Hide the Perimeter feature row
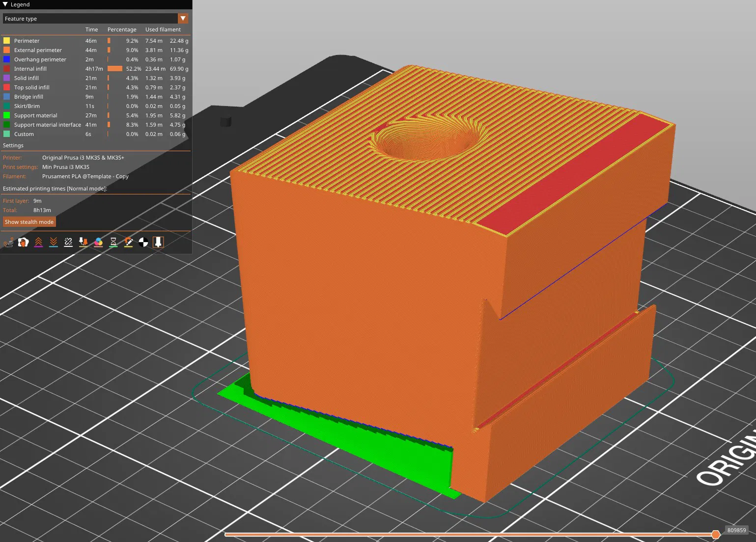The width and height of the screenshot is (756, 542). pyautogui.click(x=96, y=41)
